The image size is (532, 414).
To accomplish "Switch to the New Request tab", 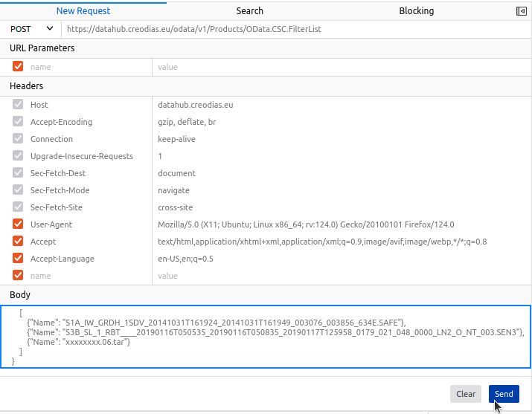I will point(83,11).
